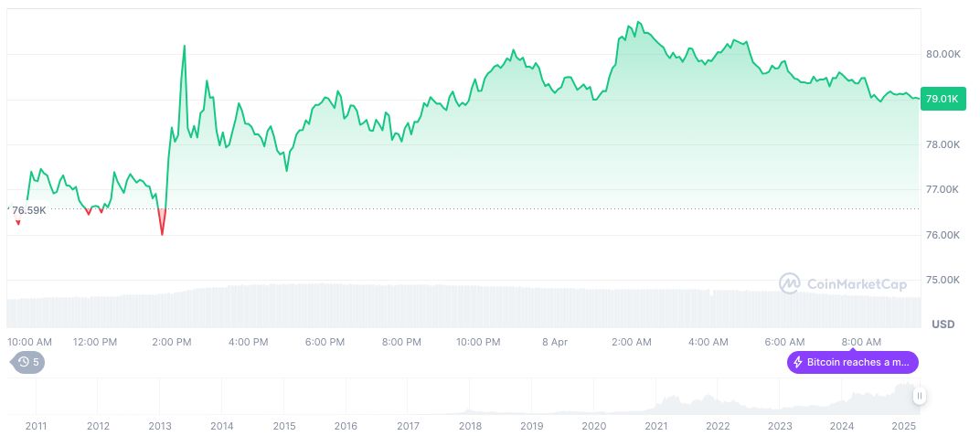Click the green 79.01K current price tag
This screenshot has height=436, width=980.
(x=942, y=99)
